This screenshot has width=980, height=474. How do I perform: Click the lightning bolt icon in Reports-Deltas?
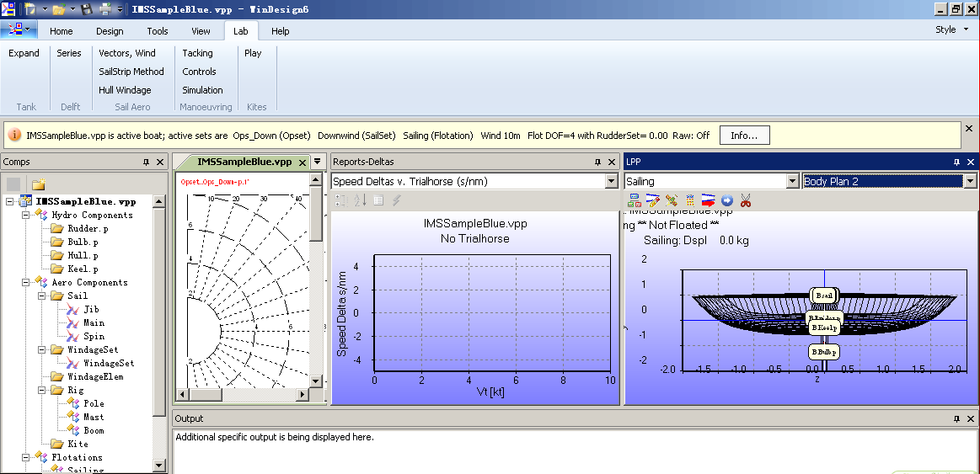coord(396,200)
